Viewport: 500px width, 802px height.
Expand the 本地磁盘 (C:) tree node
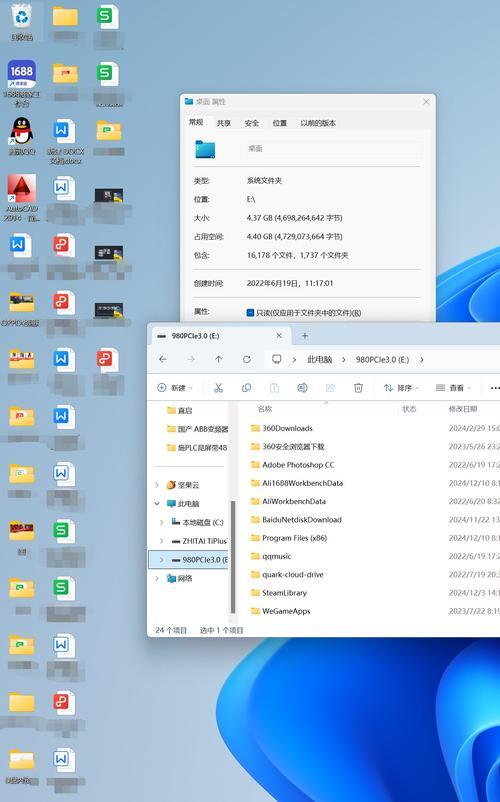[162, 522]
